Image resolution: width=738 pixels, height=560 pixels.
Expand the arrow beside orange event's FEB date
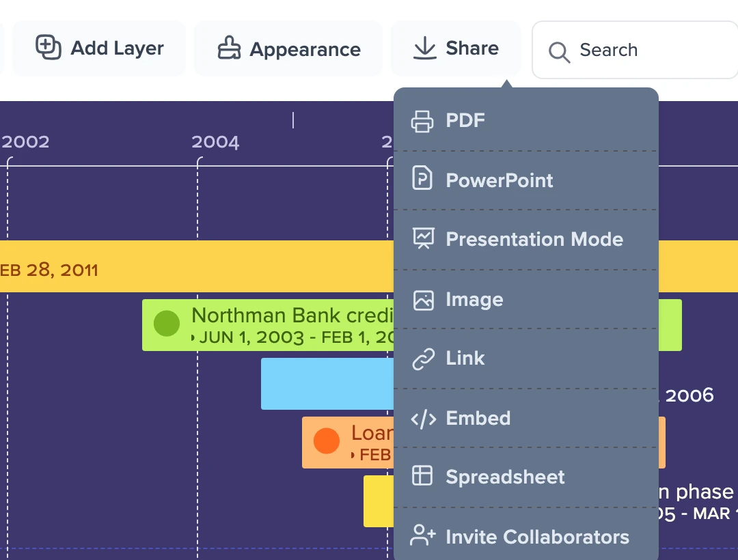tap(353, 455)
